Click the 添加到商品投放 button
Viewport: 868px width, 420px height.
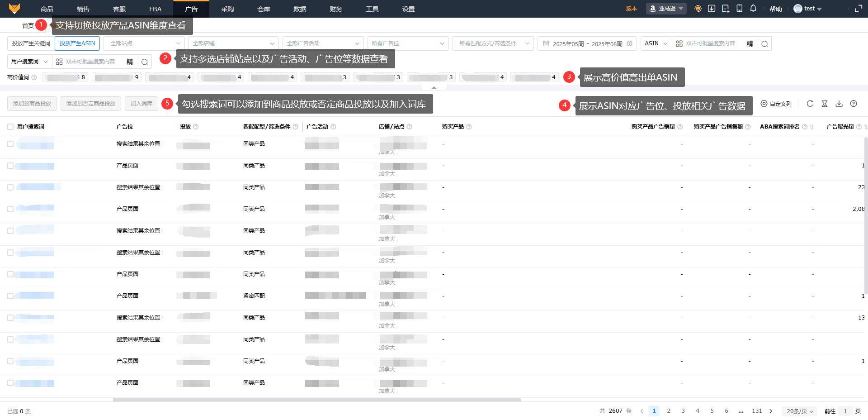tap(32, 104)
